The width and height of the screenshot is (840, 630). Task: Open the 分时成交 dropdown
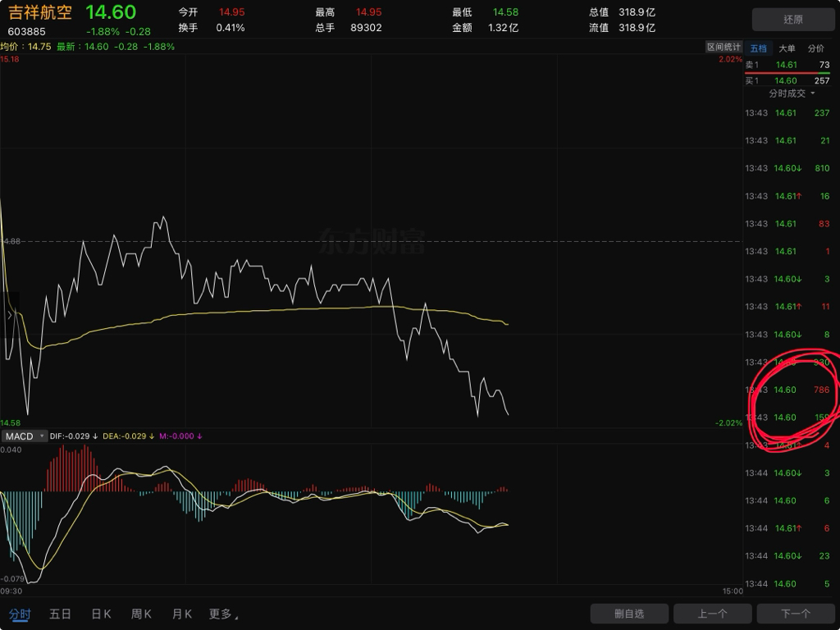(x=792, y=94)
